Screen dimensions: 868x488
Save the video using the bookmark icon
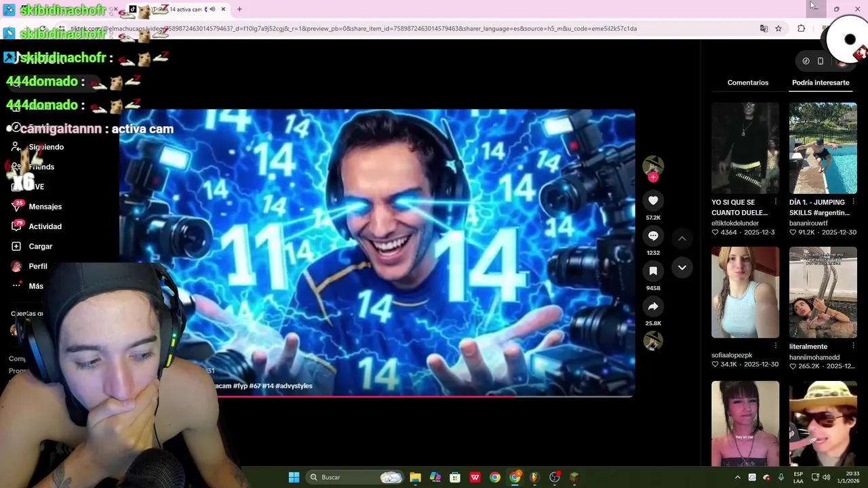pyautogui.click(x=653, y=271)
